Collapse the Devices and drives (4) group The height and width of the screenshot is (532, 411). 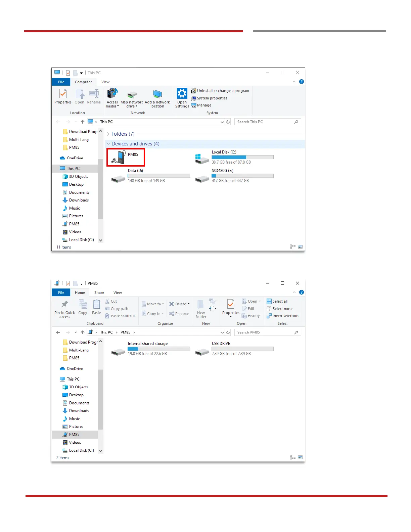pos(108,144)
